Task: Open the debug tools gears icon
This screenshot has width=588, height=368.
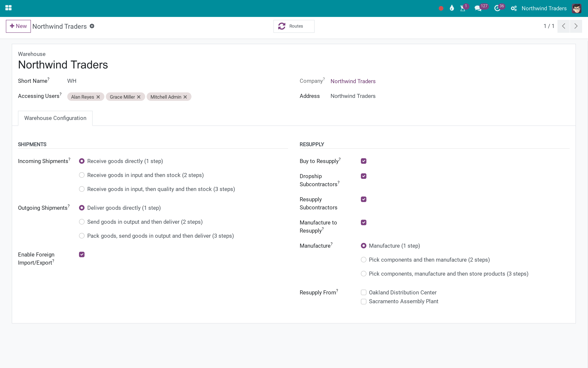Action: (x=514, y=8)
